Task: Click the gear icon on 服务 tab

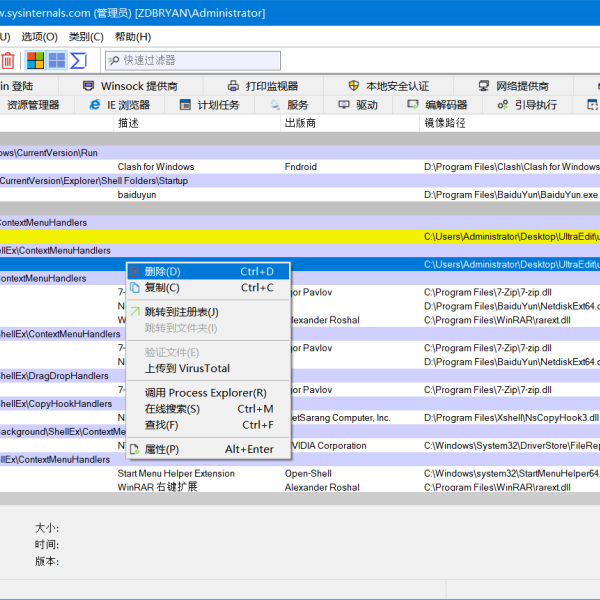Action: click(275, 104)
